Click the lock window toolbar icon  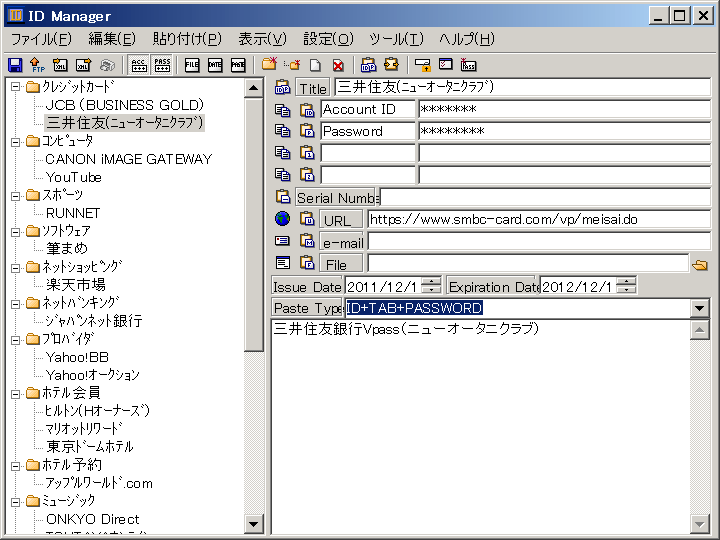(422, 65)
